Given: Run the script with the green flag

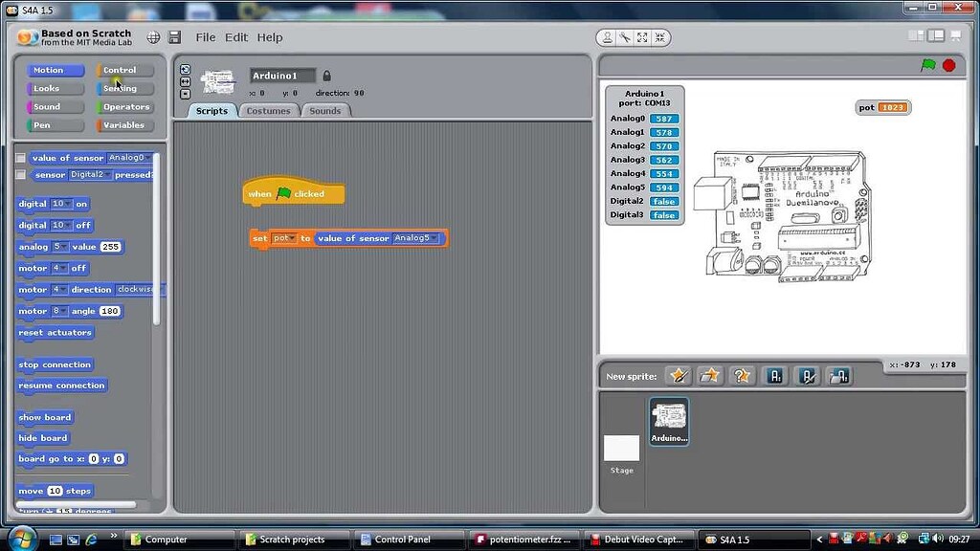Looking at the screenshot, I should pyautogui.click(x=927, y=64).
